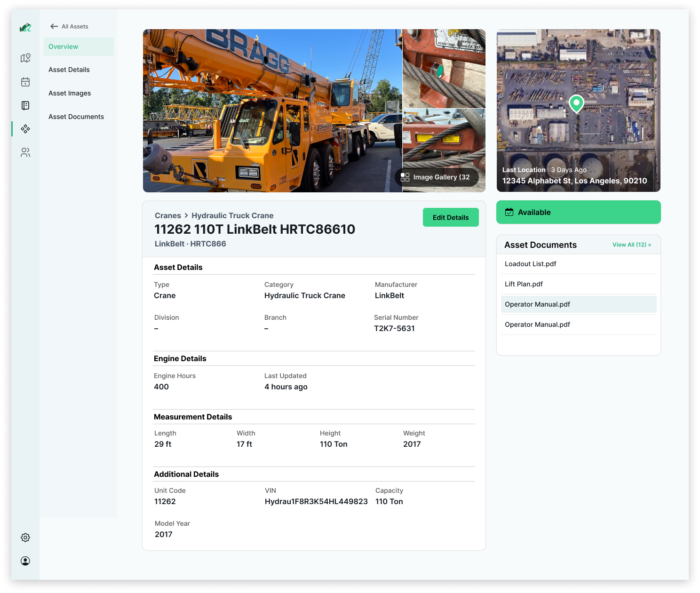Click the Type value Crane
Image resolution: width=700 pixels, height=593 pixels.
click(x=165, y=295)
